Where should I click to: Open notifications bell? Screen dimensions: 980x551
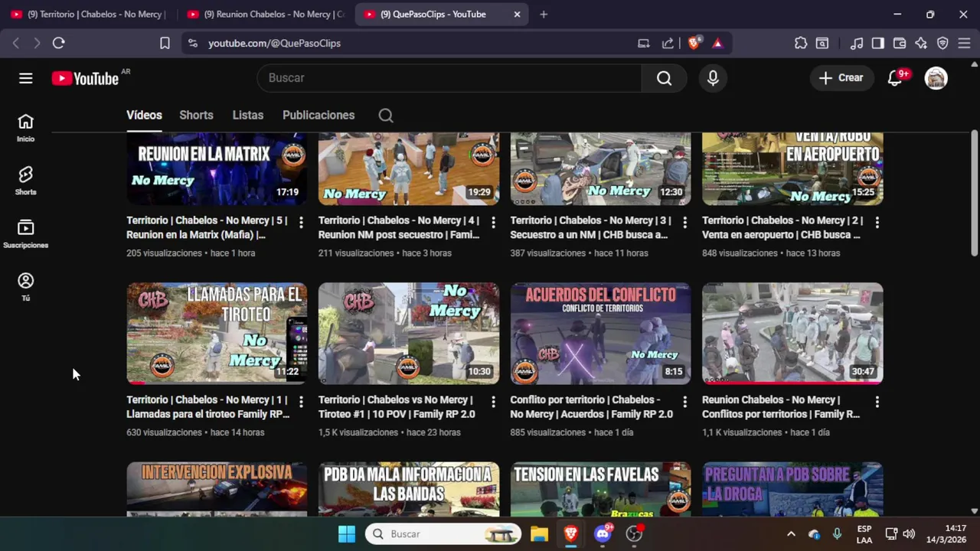894,78
